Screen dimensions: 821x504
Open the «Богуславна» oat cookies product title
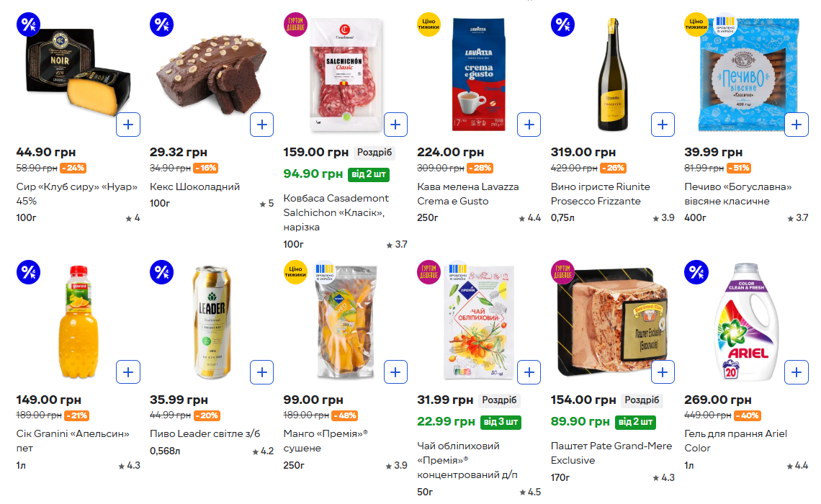[738, 194]
